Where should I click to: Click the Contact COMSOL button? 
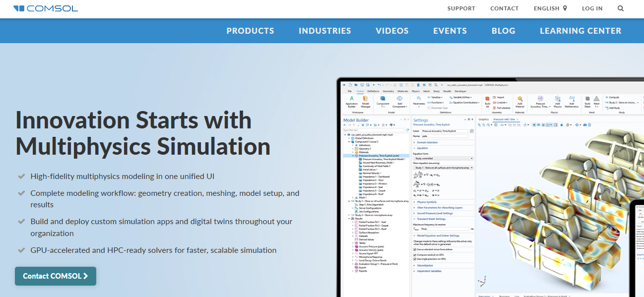(56, 276)
